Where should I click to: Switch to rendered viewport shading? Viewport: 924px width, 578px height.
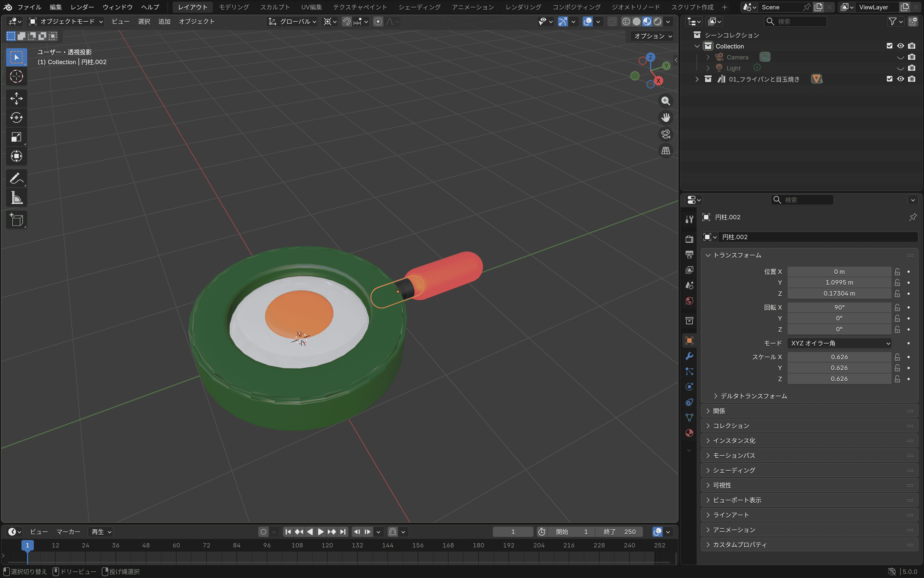658,22
